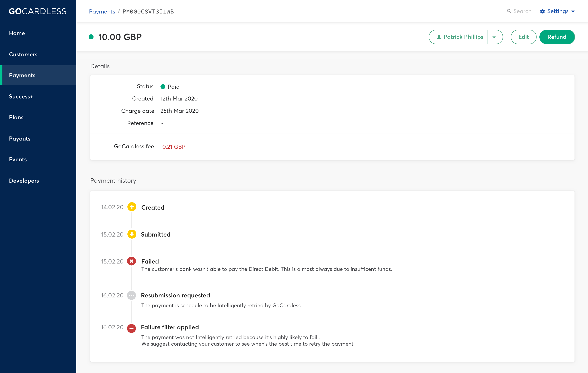Click created date 12th Mar 2020
The width and height of the screenshot is (588, 373).
pos(179,99)
